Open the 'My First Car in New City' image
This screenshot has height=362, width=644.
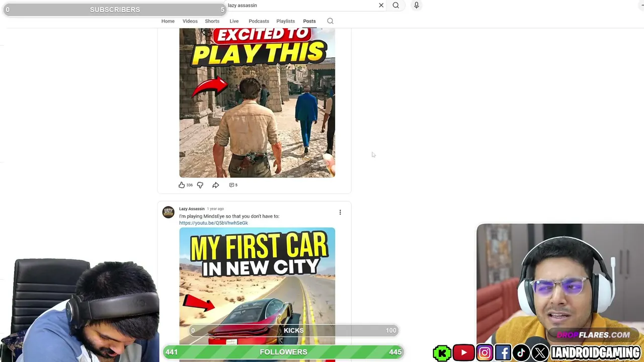257,294
